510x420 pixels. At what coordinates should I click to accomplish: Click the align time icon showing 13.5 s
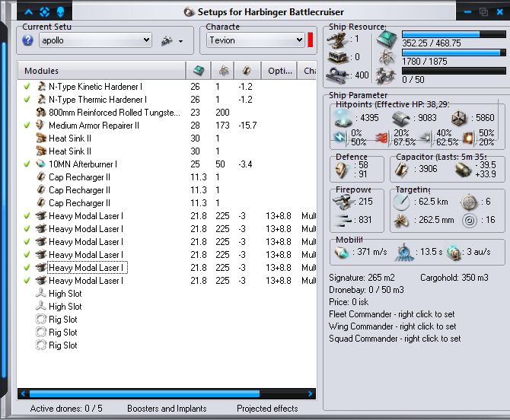404,253
